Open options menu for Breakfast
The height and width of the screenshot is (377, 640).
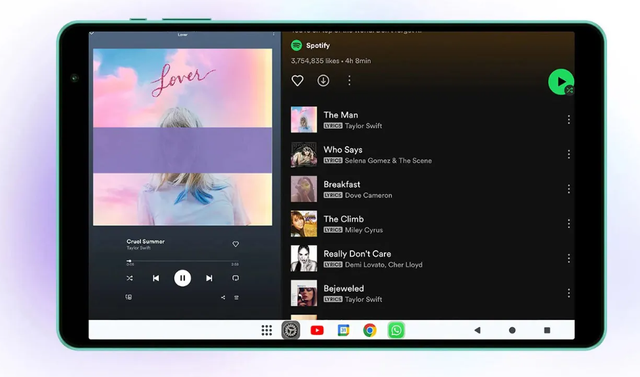click(569, 189)
